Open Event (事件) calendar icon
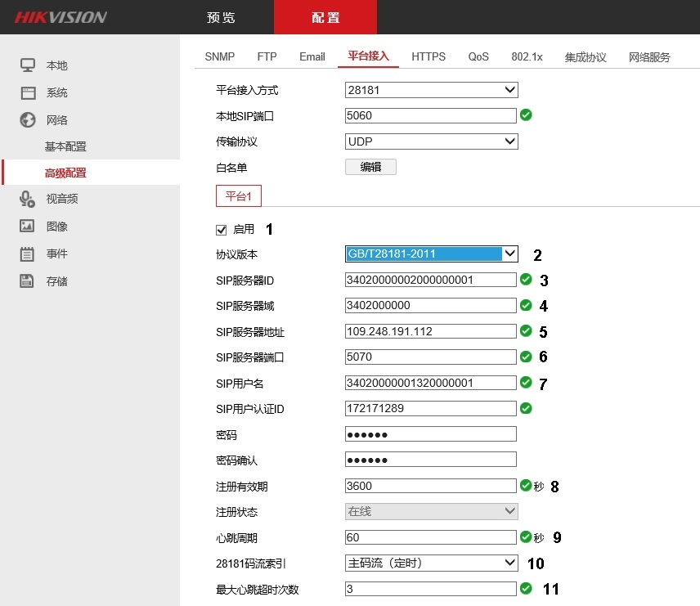700x606 pixels. (x=28, y=254)
